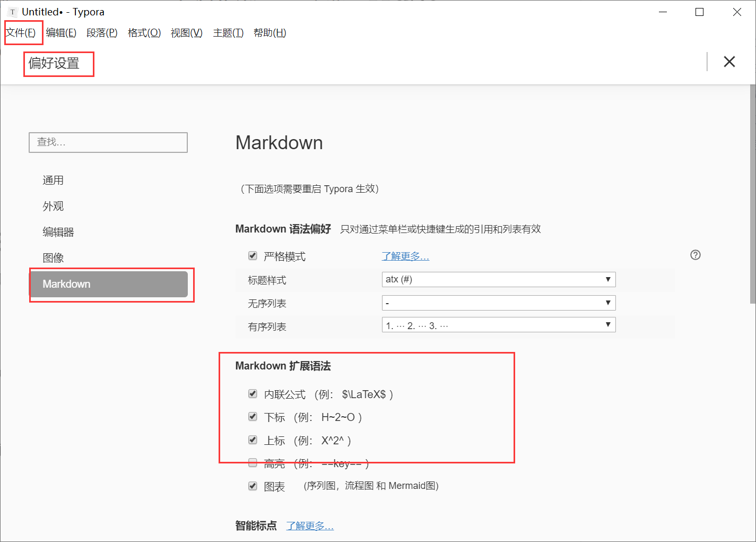Click the 有序列表 label

click(x=267, y=327)
